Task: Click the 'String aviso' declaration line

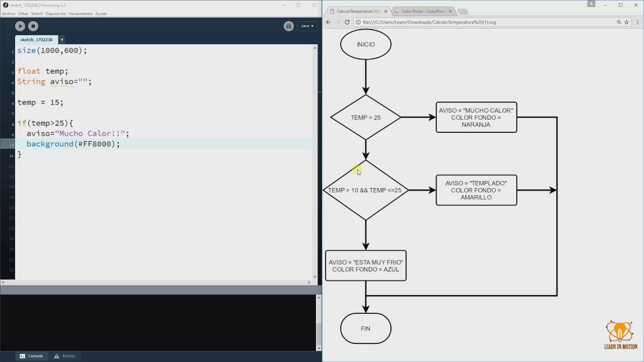Action: pos(54,81)
